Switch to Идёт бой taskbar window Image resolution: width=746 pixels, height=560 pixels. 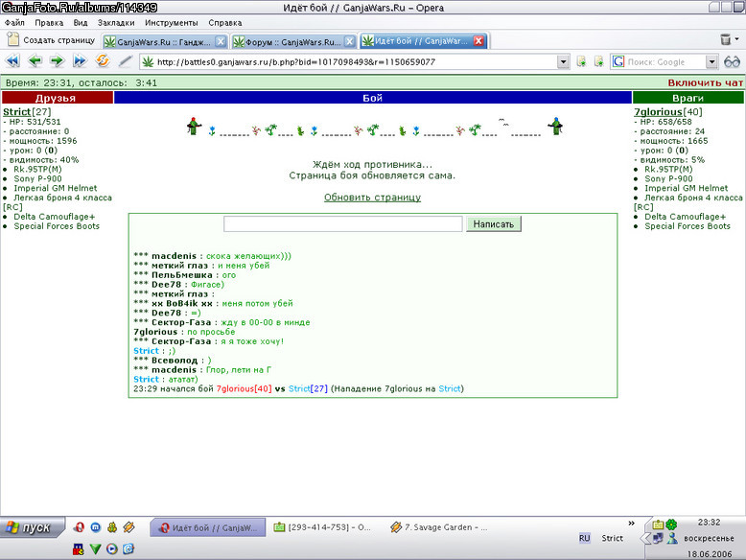207,527
